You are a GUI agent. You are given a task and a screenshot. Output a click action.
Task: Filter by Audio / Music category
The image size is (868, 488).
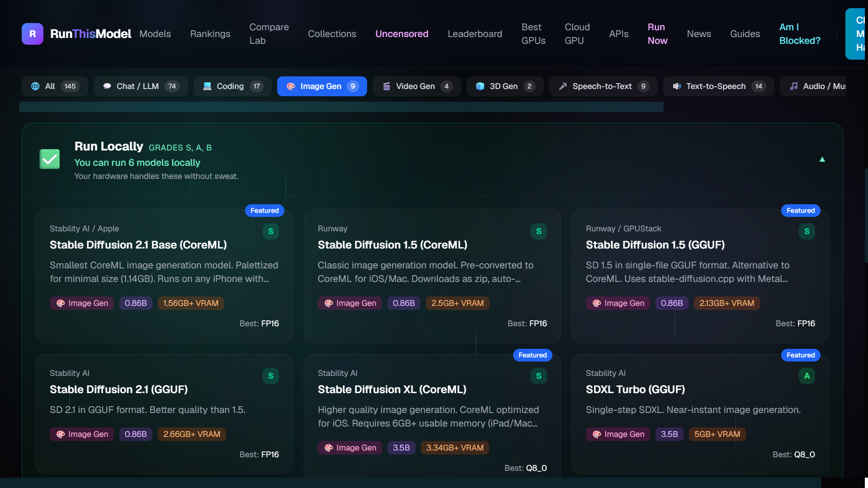coord(813,86)
